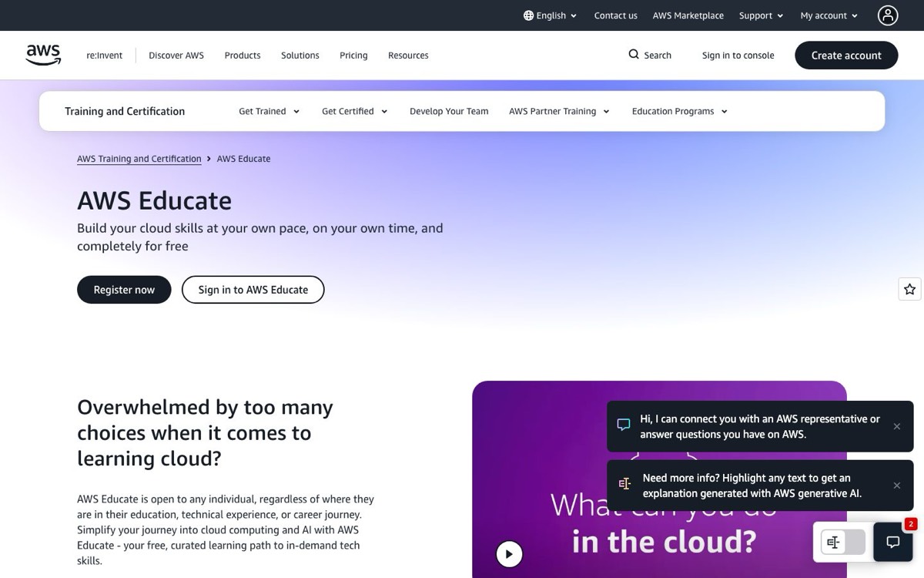Image resolution: width=924 pixels, height=578 pixels.
Task: Open the English language dropdown
Action: click(x=550, y=15)
